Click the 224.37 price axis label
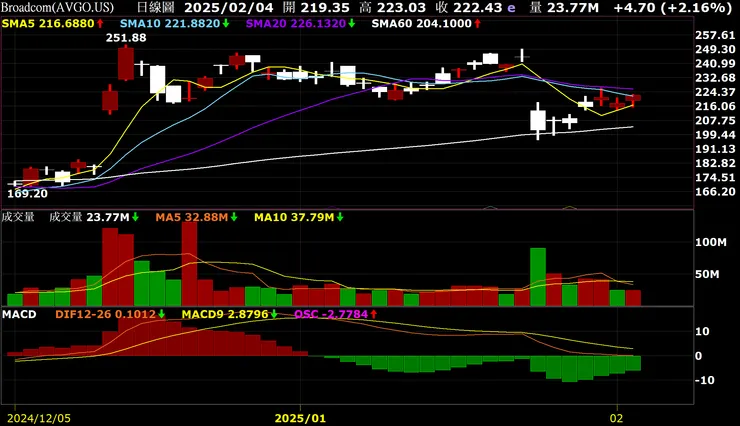The width and height of the screenshot is (740, 426). [x=715, y=92]
